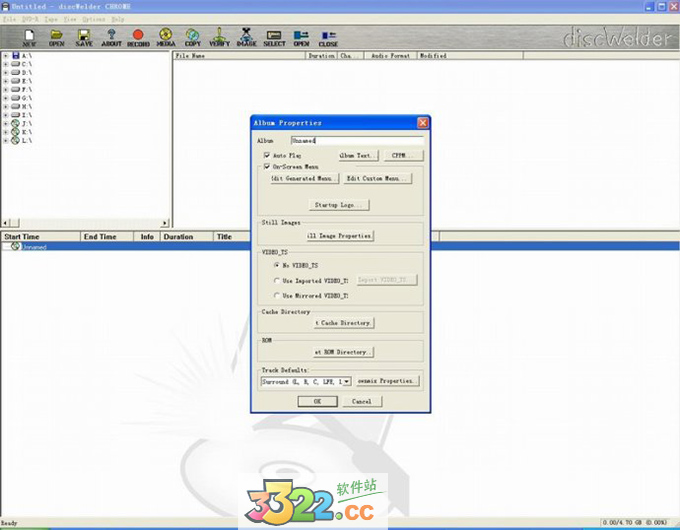The width and height of the screenshot is (680, 530).
Task: Select the A:\ floppy drive icon
Action: tap(16, 56)
